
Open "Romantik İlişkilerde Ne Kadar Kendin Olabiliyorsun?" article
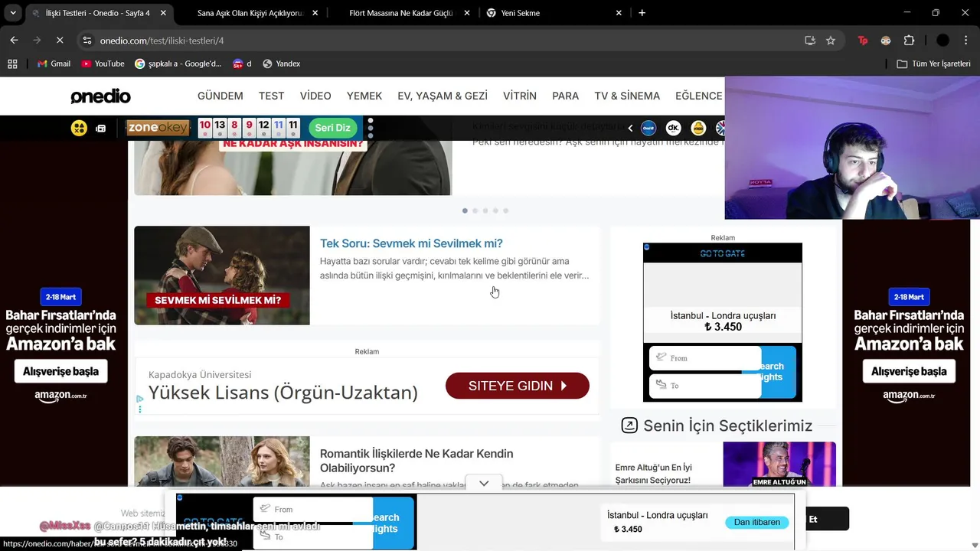click(x=416, y=461)
